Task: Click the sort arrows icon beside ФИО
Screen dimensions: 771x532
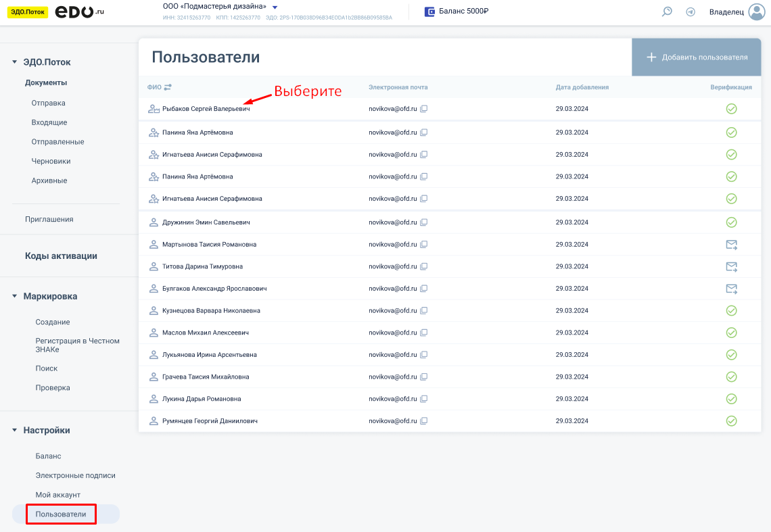Action: (168, 87)
